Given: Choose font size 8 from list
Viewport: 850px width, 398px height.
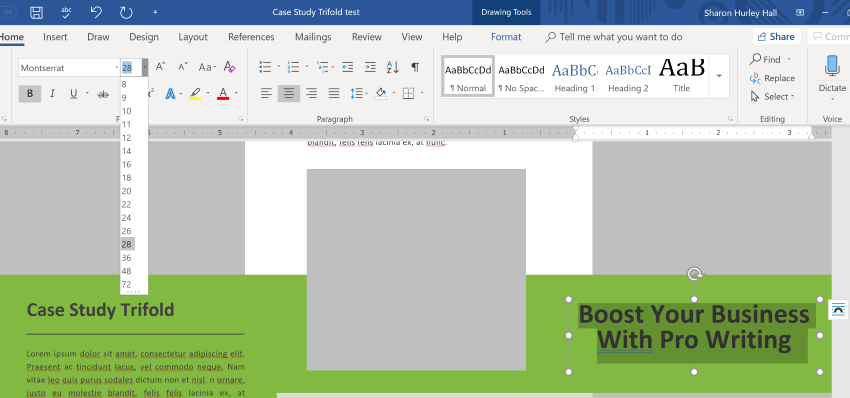Looking at the screenshot, I should (x=124, y=84).
